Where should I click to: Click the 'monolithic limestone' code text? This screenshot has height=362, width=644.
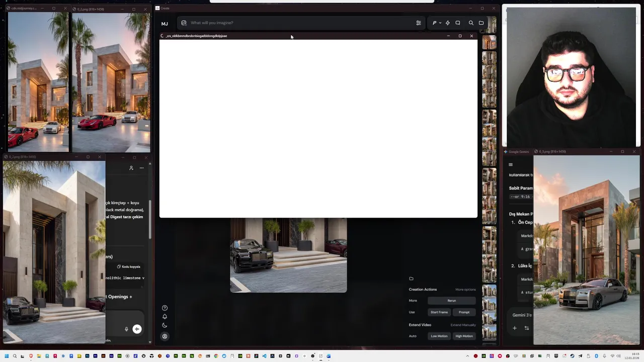(x=125, y=278)
